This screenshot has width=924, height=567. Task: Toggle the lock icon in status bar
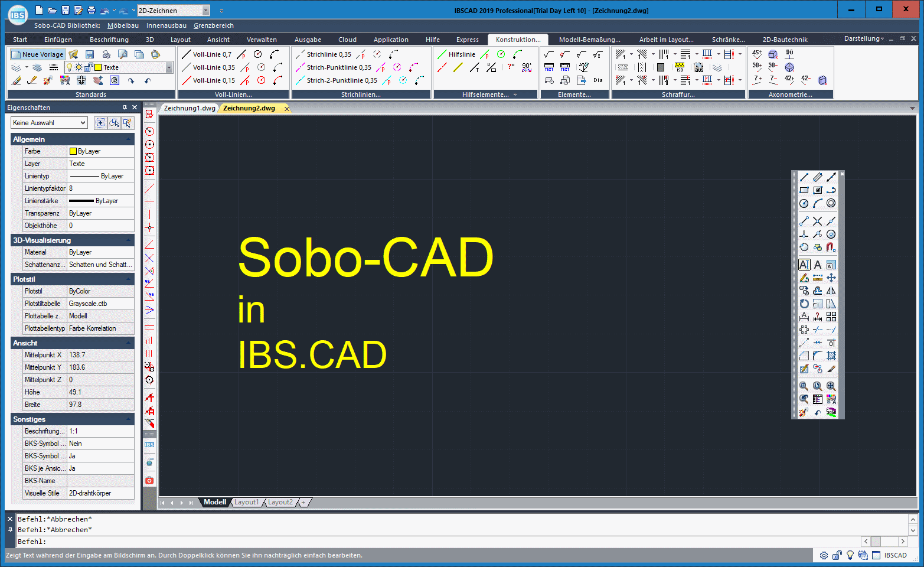point(837,555)
